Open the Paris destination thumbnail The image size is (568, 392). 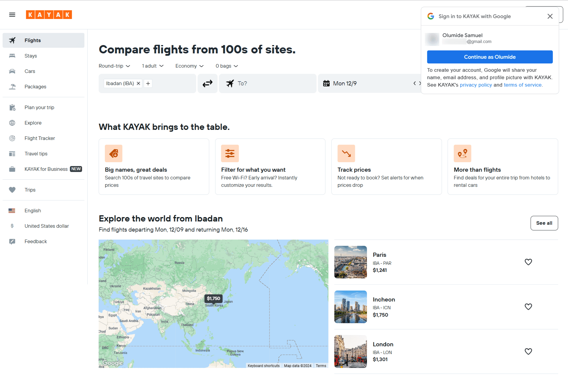point(350,262)
